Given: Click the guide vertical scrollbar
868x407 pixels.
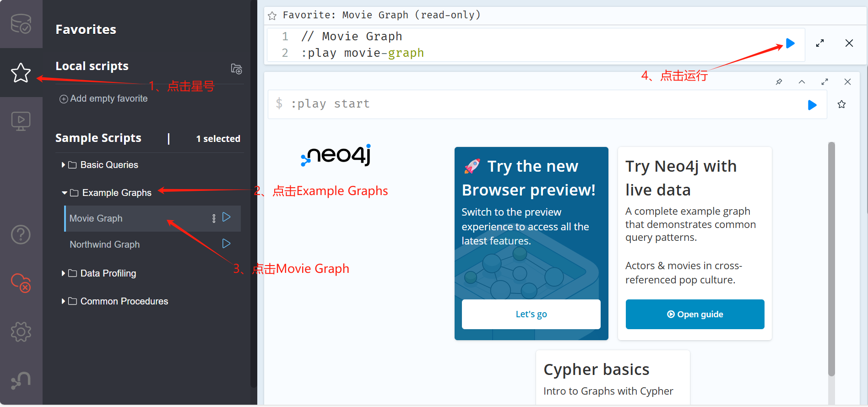Looking at the screenshot, I should point(831,259).
